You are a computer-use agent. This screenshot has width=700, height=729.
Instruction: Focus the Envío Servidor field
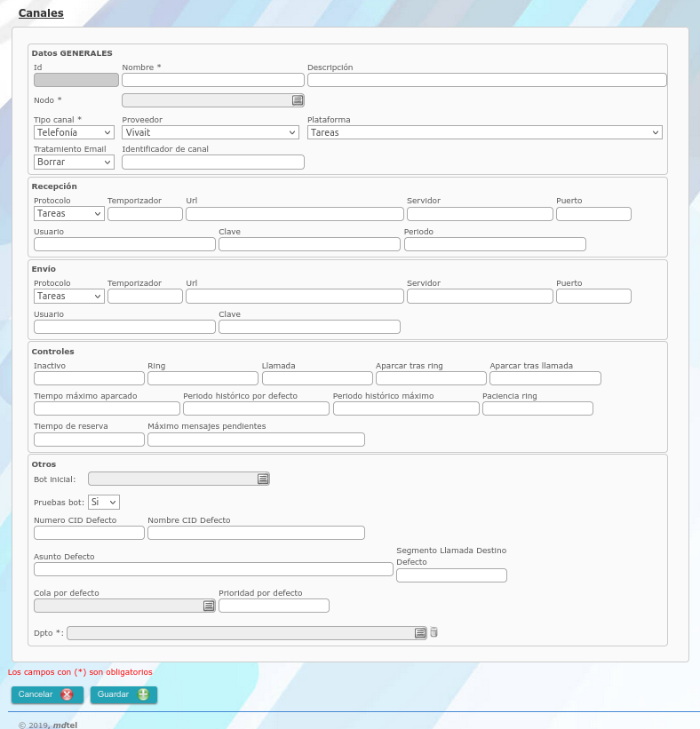pyautogui.click(x=480, y=297)
